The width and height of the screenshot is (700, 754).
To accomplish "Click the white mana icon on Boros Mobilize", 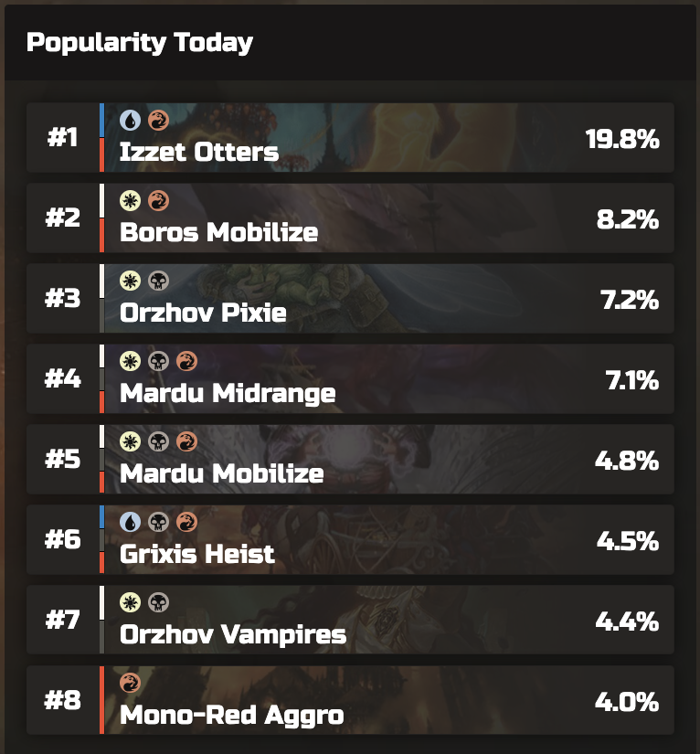I will pos(130,200).
